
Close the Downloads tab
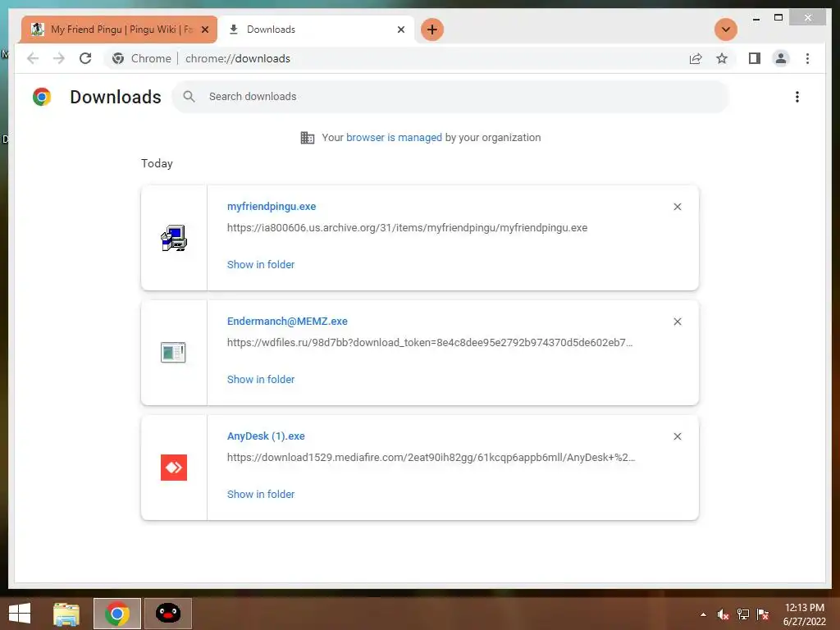400,30
